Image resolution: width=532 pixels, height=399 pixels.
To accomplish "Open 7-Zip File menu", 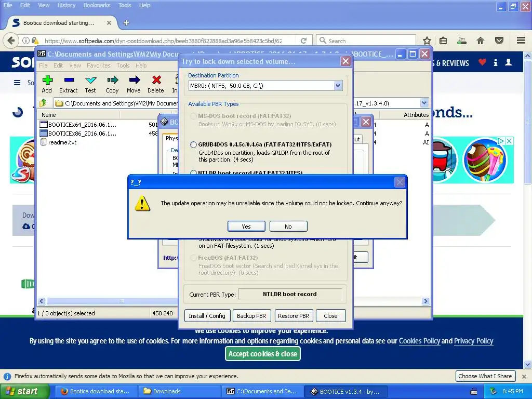I will (43, 65).
